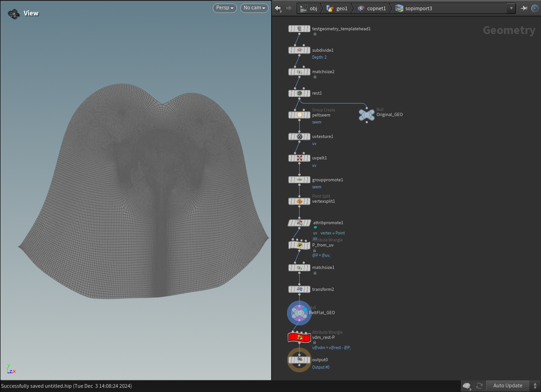Jump to geo1 in path bar
Screen dimensions: 541x392
(x=337, y=8)
